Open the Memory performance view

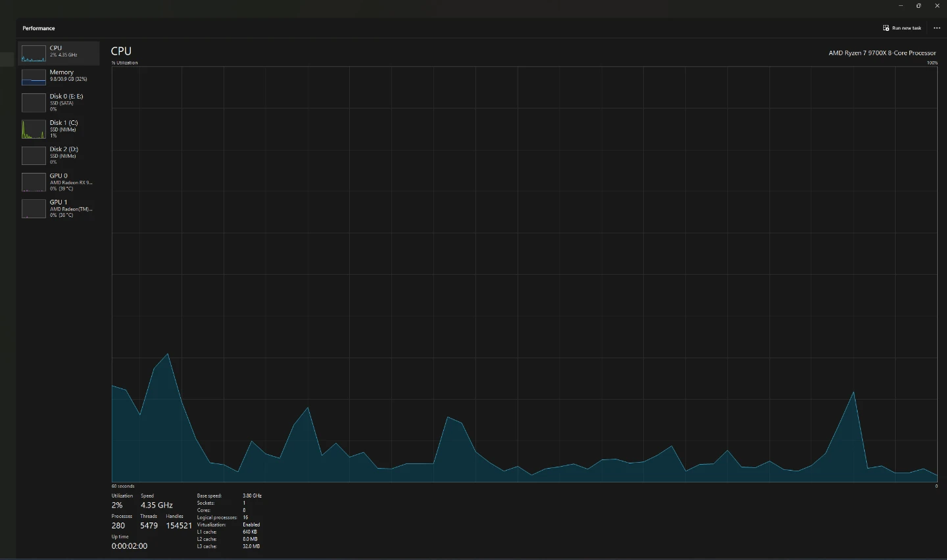click(59, 77)
